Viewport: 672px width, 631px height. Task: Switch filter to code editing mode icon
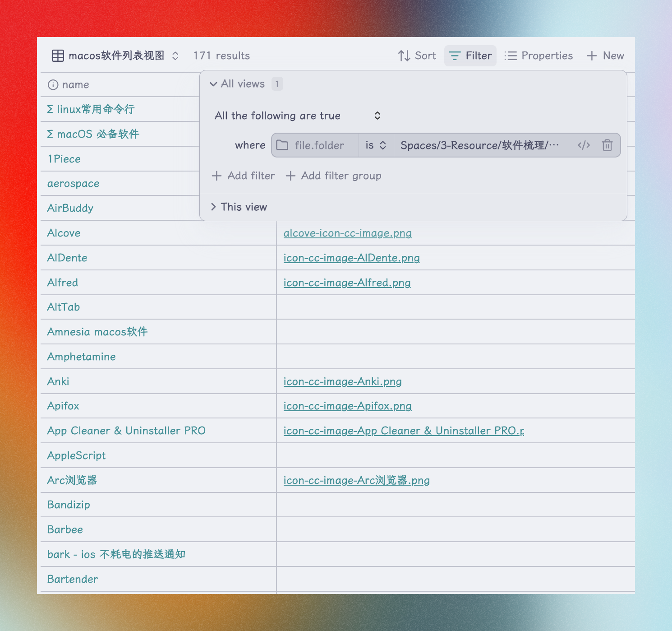pos(584,145)
